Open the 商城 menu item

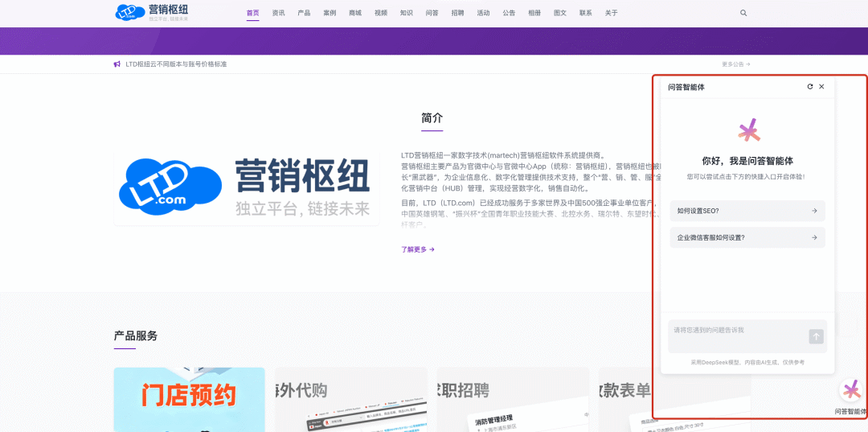tap(355, 13)
